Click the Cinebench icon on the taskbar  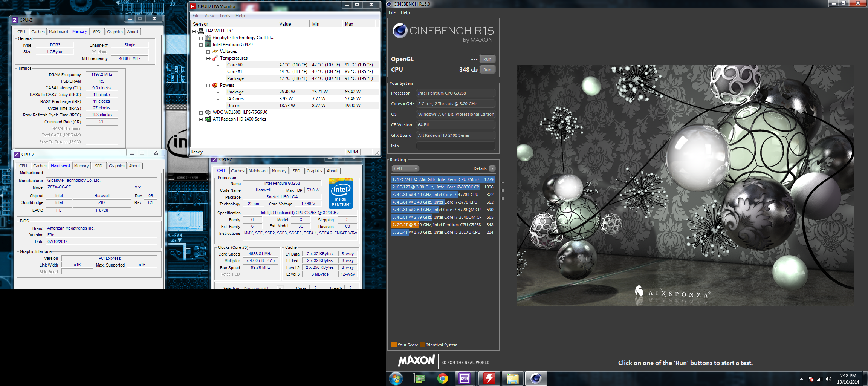point(536,378)
